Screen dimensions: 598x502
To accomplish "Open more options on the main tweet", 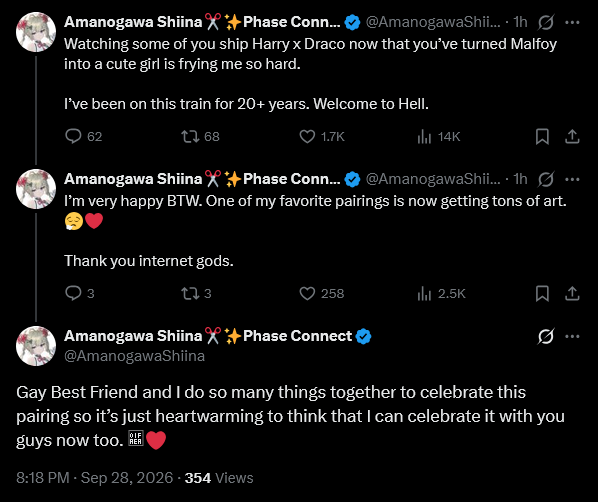I will [x=572, y=336].
